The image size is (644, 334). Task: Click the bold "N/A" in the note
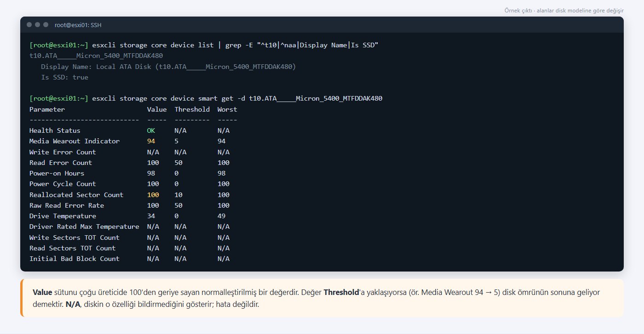point(73,304)
